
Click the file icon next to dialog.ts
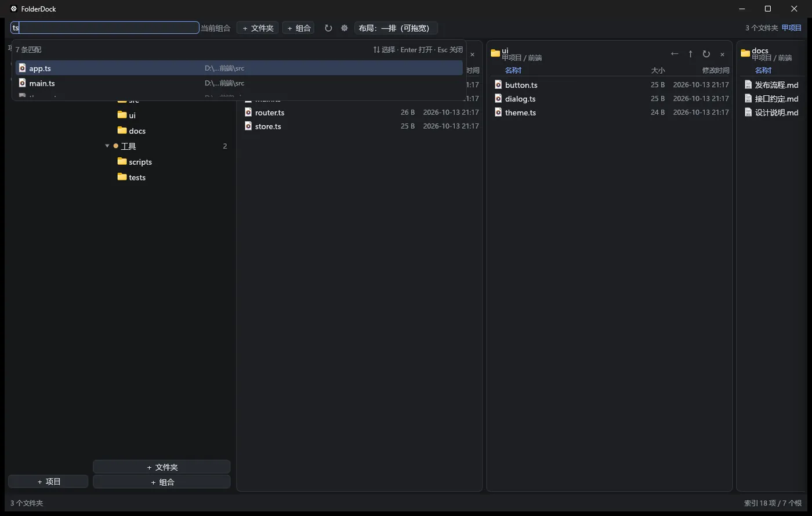(x=498, y=99)
